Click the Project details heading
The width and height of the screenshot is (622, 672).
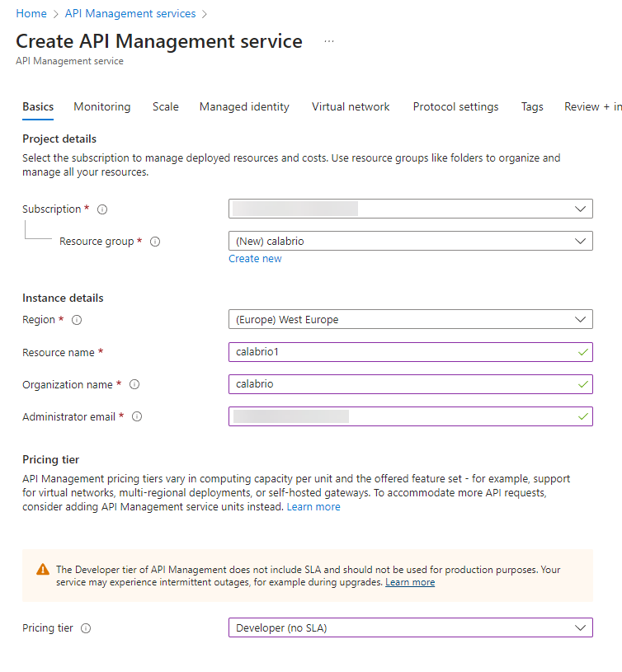point(59,139)
